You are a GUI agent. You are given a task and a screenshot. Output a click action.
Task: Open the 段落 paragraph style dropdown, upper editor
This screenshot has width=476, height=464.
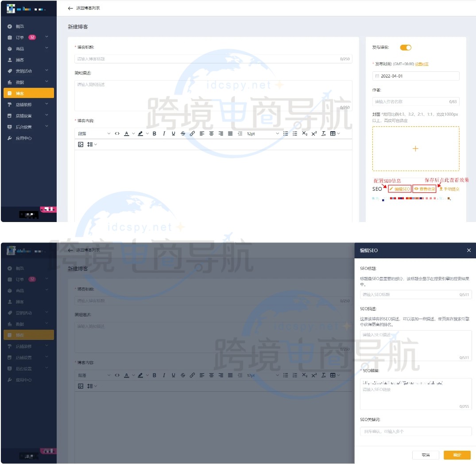(x=94, y=133)
